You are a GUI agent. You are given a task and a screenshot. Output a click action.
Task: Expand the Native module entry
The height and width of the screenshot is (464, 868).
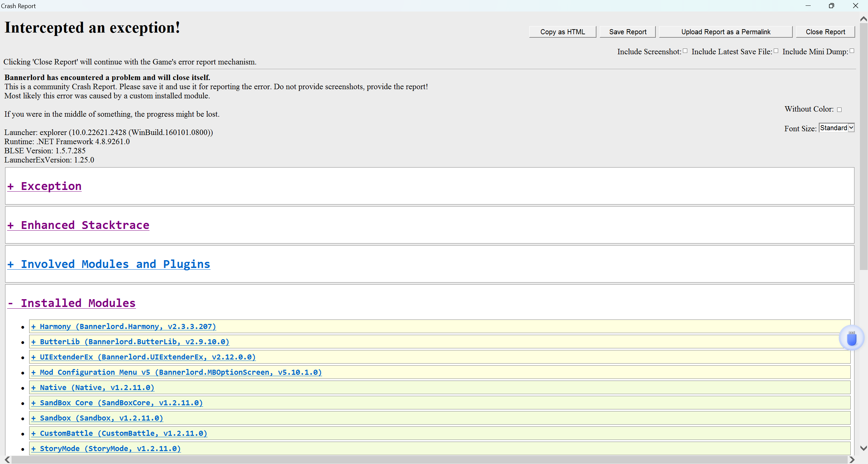tap(93, 388)
